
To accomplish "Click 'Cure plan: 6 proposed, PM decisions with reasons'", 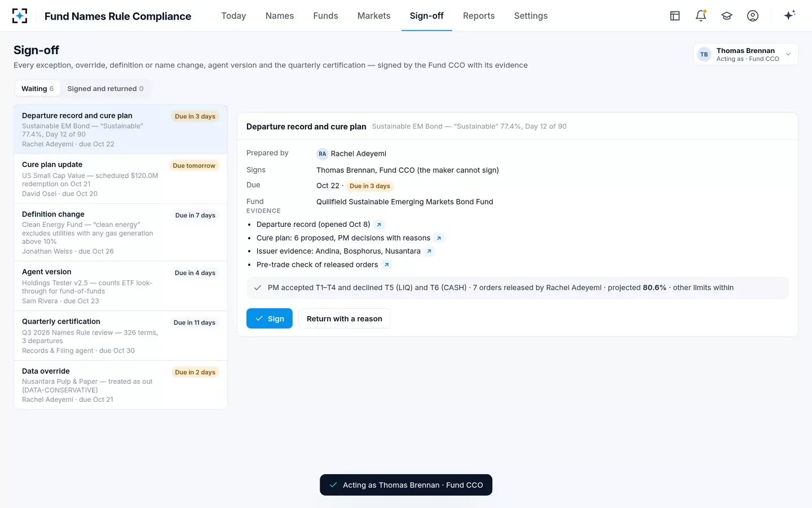I will 343,238.
